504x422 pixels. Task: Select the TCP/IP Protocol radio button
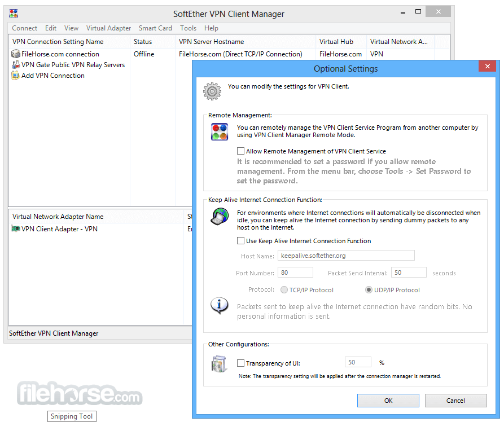pyautogui.click(x=284, y=289)
